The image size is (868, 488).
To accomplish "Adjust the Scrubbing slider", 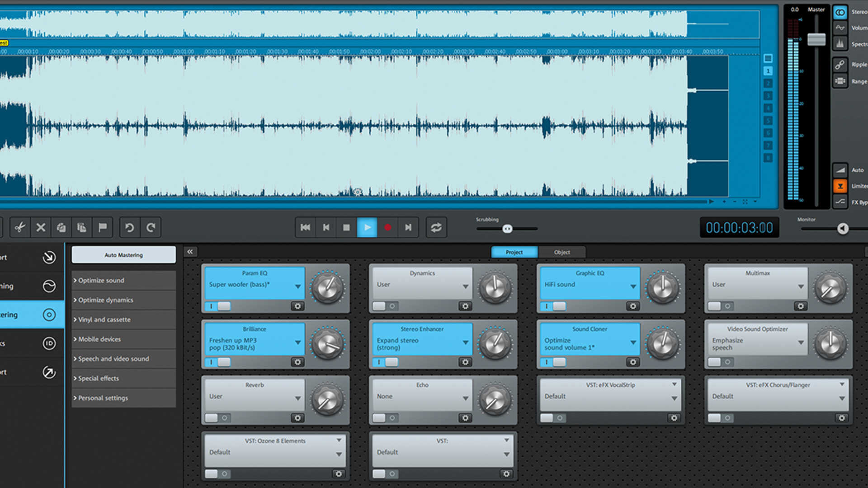I will (507, 229).
